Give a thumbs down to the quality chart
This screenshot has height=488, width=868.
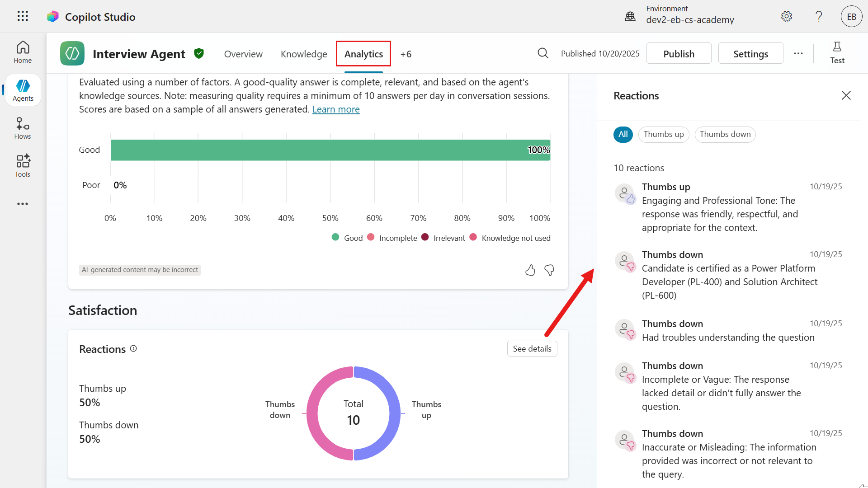pyautogui.click(x=549, y=270)
